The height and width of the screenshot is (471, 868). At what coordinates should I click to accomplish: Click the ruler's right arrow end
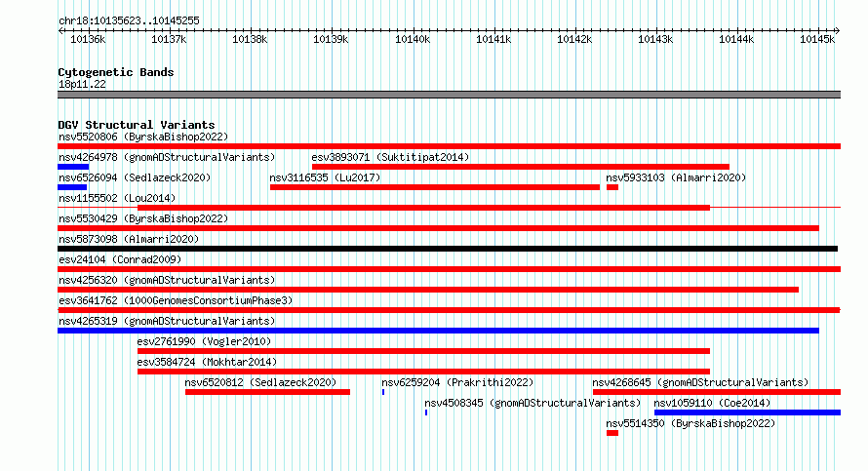838,31
